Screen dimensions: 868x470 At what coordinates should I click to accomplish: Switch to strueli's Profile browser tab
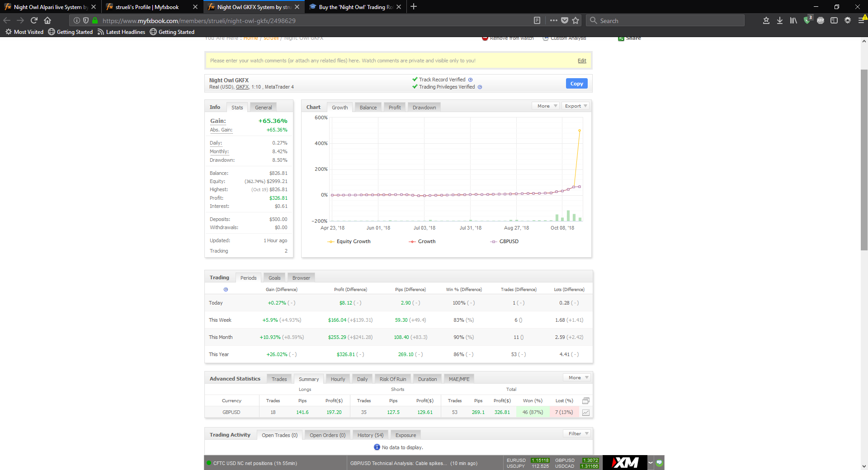[147, 7]
